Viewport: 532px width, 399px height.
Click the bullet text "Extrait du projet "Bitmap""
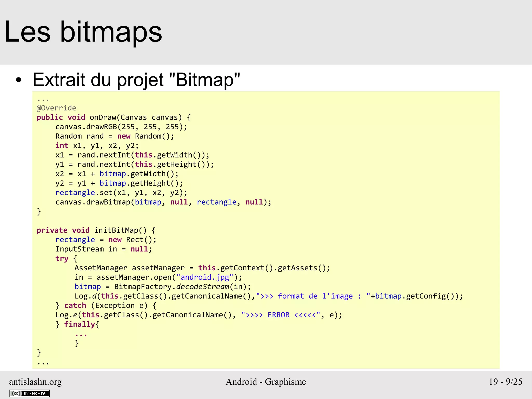point(136,80)
